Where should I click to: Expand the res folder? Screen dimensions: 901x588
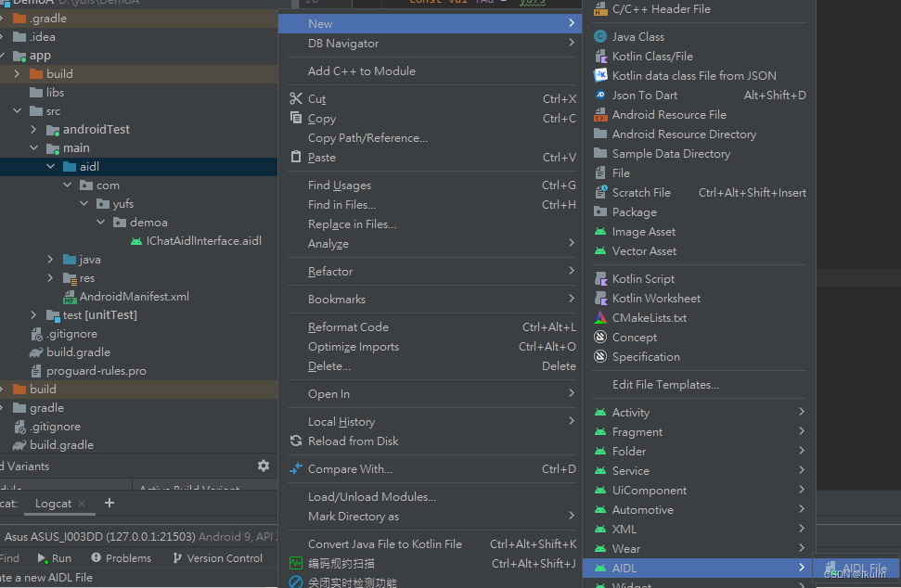pos(50,278)
